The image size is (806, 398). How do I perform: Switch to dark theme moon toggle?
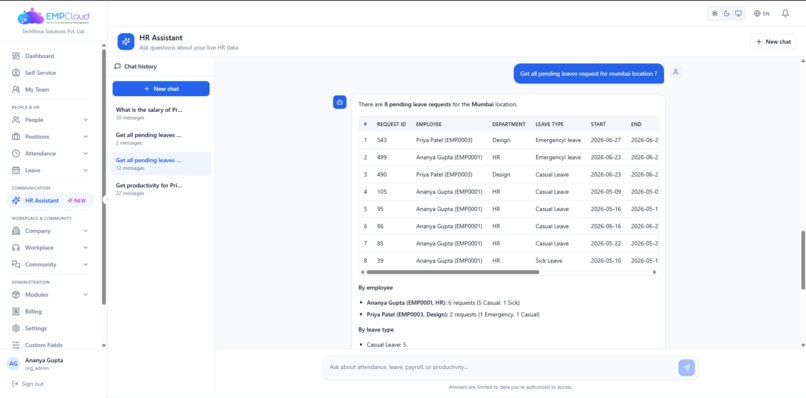tap(726, 14)
